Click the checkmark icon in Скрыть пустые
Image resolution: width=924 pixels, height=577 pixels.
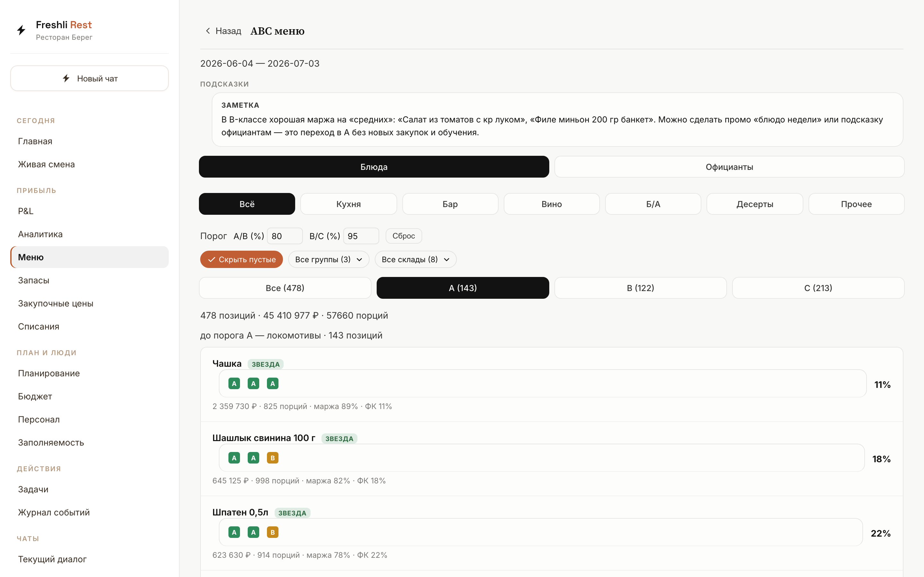211,260
